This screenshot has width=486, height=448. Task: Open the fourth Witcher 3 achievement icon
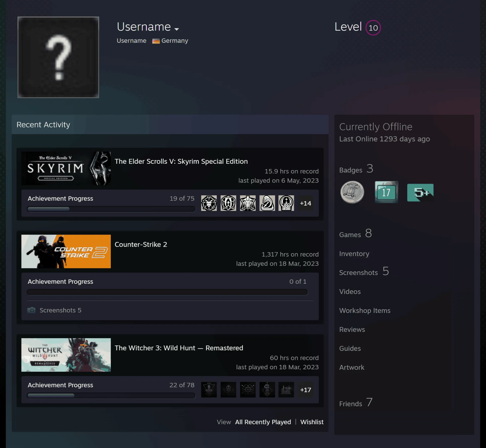[x=267, y=390]
